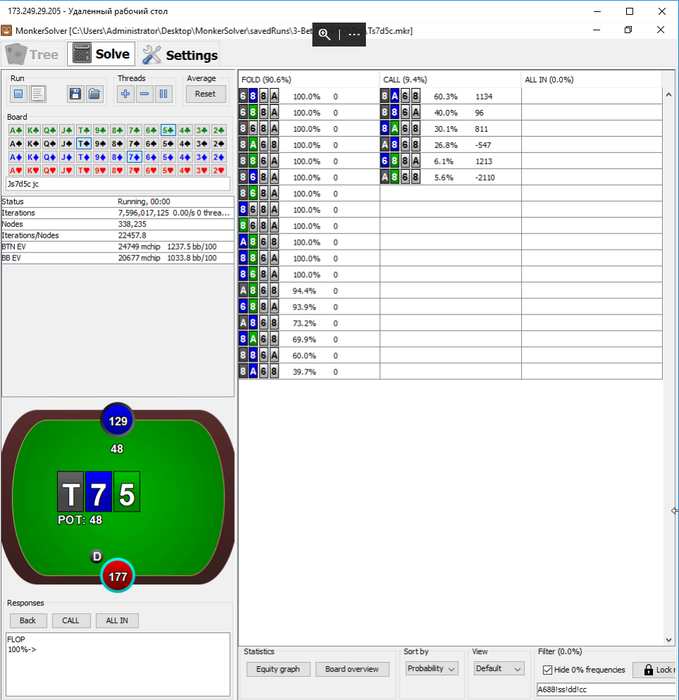
Task: Open the Board overview
Action: coord(352,669)
